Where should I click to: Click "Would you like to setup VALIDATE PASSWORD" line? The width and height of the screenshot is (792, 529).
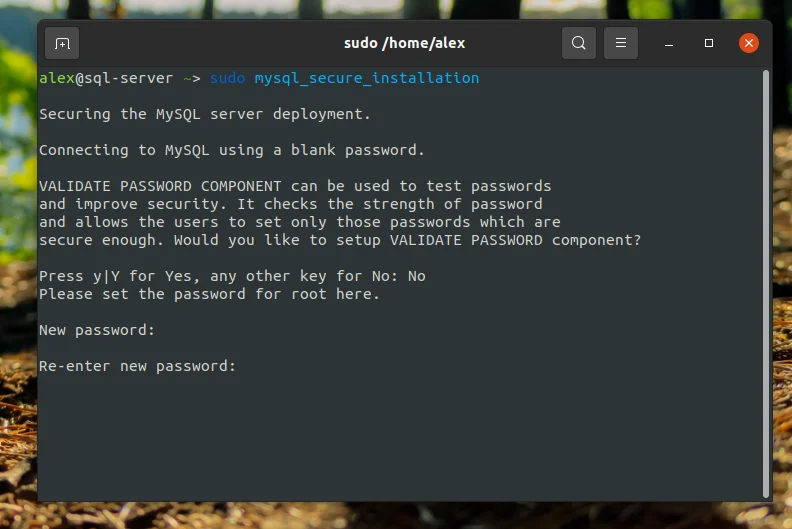tap(340, 240)
